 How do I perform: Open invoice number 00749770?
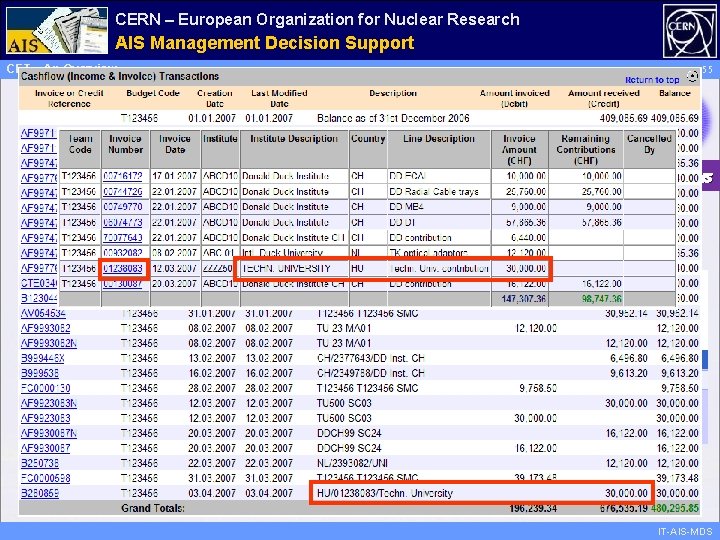pos(123,207)
